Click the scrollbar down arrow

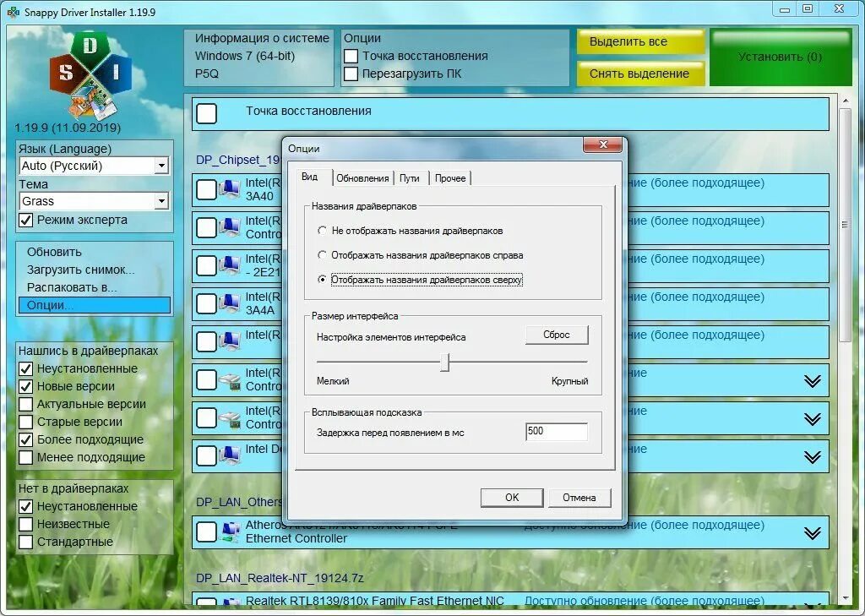coord(845,598)
